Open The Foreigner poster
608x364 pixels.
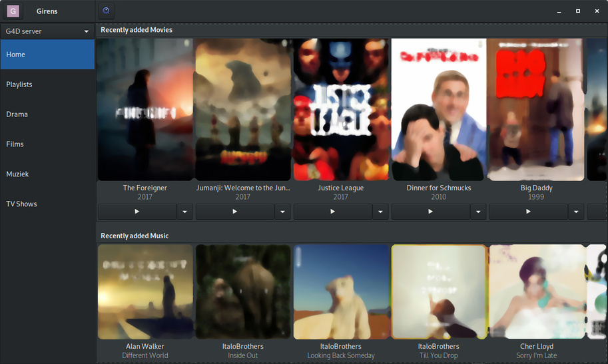coord(145,109)
